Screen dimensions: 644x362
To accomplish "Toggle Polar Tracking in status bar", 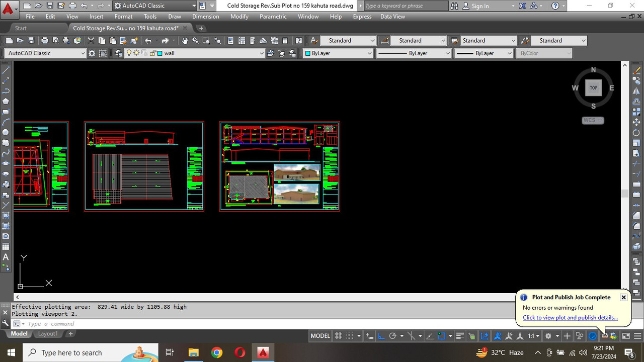I will [x=392, y=336].
